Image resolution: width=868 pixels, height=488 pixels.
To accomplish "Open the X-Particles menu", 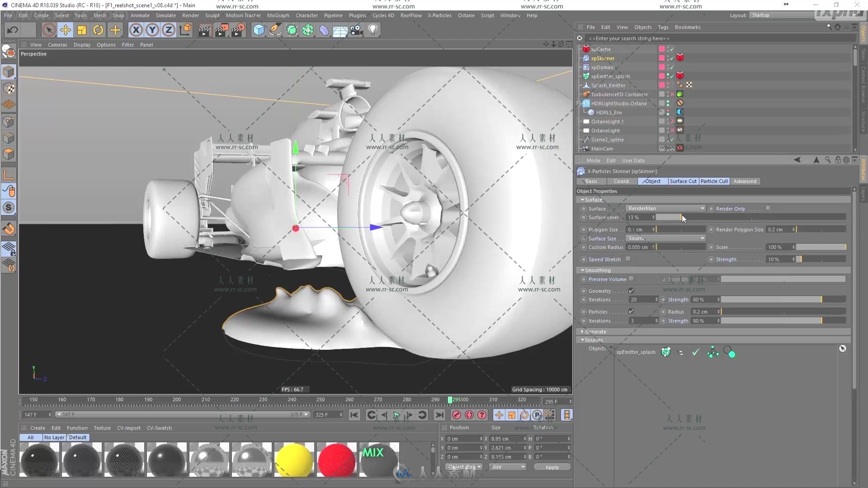I will click(x=439, y=15).
